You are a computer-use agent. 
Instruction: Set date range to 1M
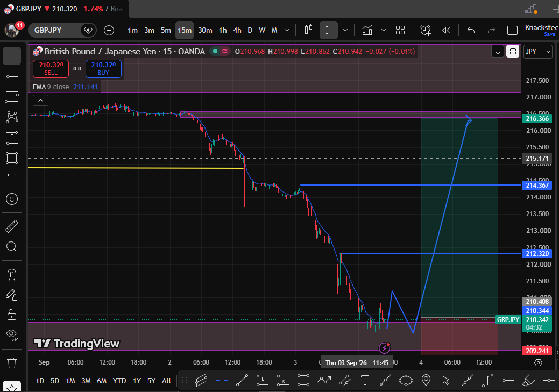pos(70,381)
